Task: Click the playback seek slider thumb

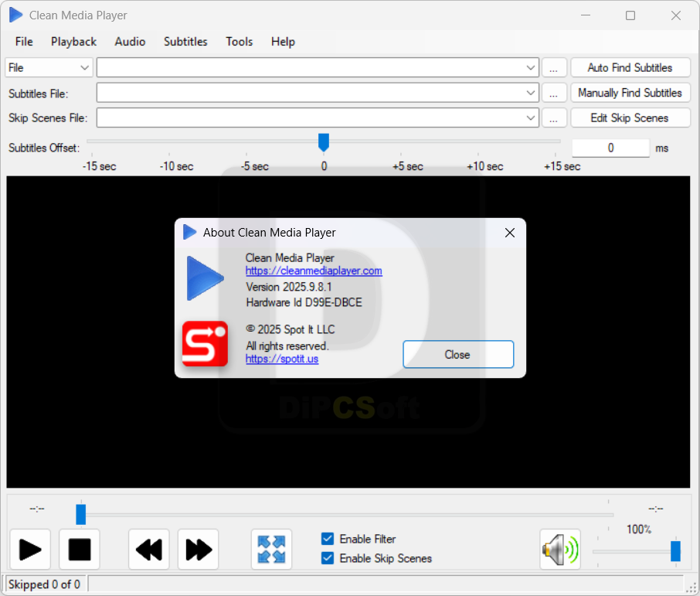Action: click(x=81, y=514)
